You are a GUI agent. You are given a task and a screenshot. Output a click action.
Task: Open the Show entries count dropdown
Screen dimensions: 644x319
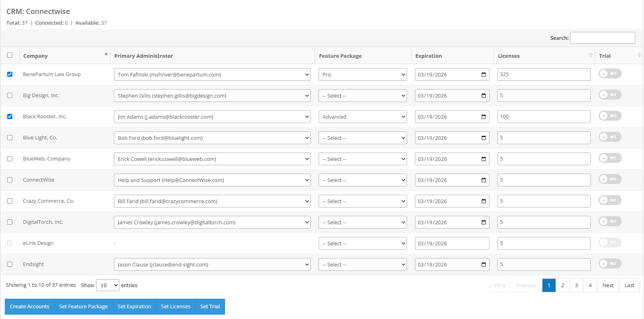(108, 285)
